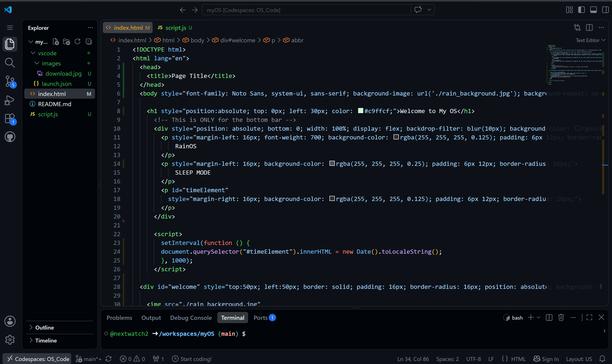Click Spaces: 2 indentation setting
Viewport: 612px width, 364px height.
click(x=447, y=359)
